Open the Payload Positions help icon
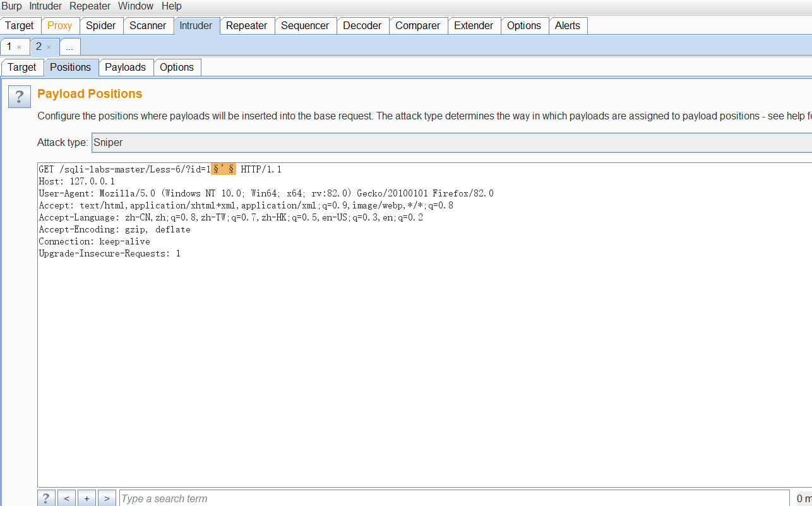 (19, 97)
